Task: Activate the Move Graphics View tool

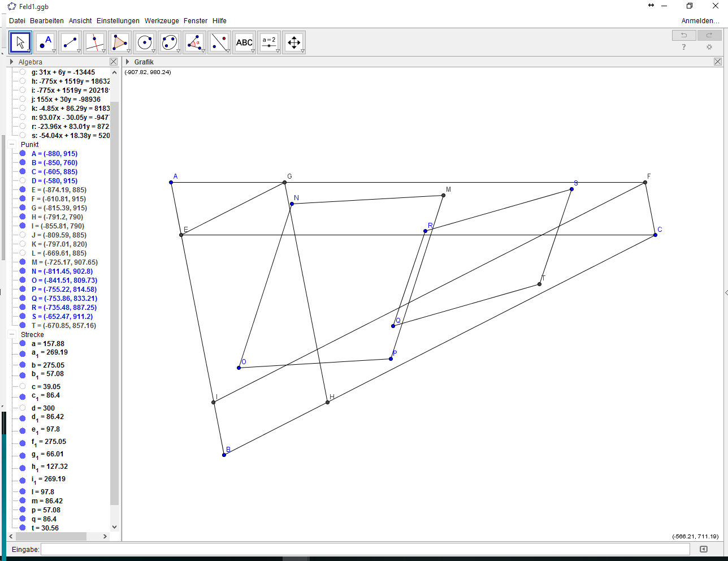Action: click(x=294, y=42)
